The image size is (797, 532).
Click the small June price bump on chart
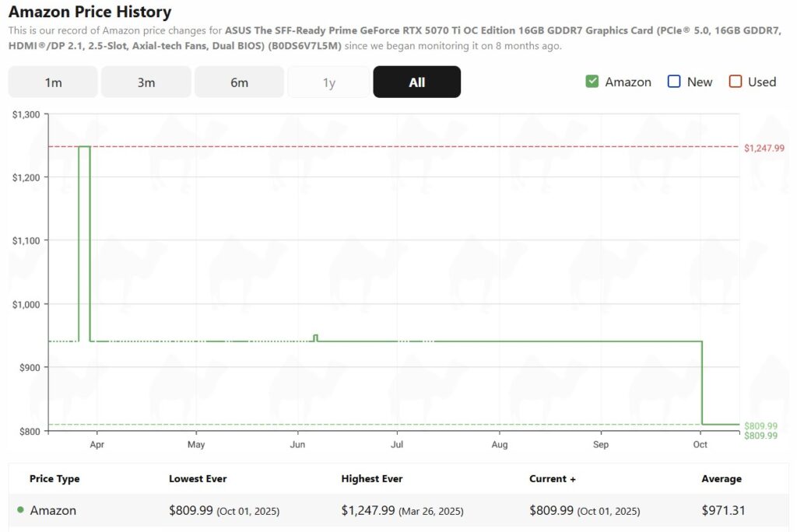pos(315,336)
